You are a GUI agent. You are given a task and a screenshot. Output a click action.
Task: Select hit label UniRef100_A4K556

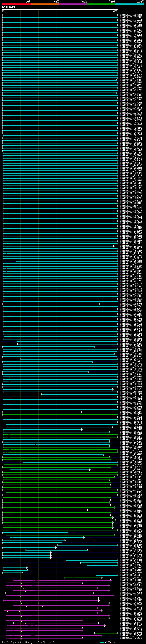(x=131, y=565)
